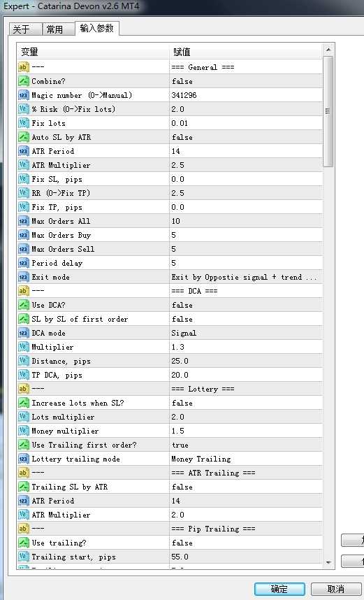
Task: Click the scrollbar thumb of the parameter list
Action: point(328,111)
